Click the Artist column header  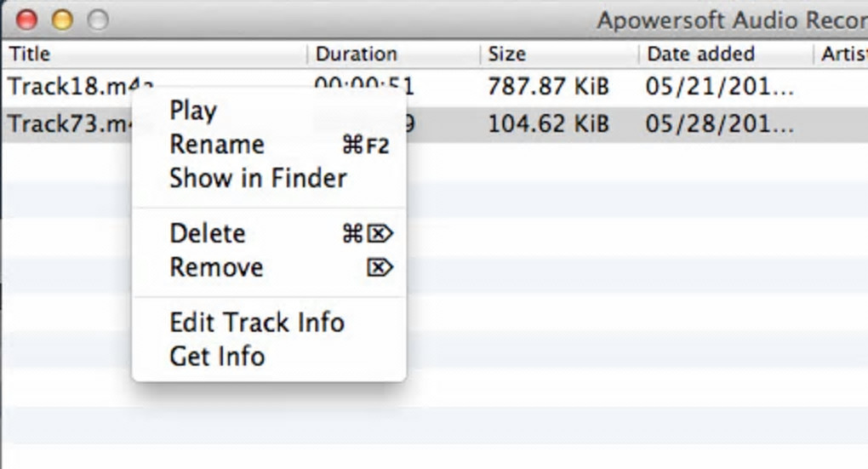click(x=842, y=54)
